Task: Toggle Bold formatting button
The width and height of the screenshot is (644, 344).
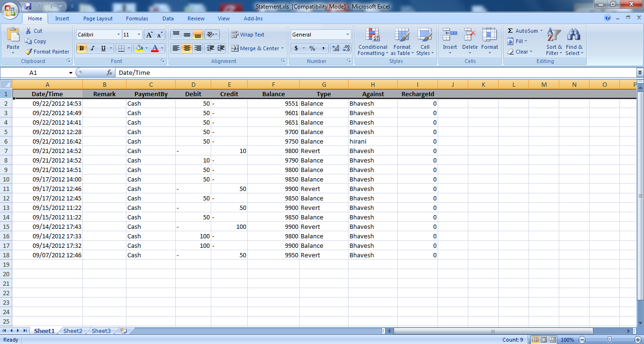Action: tap(81, 48)
